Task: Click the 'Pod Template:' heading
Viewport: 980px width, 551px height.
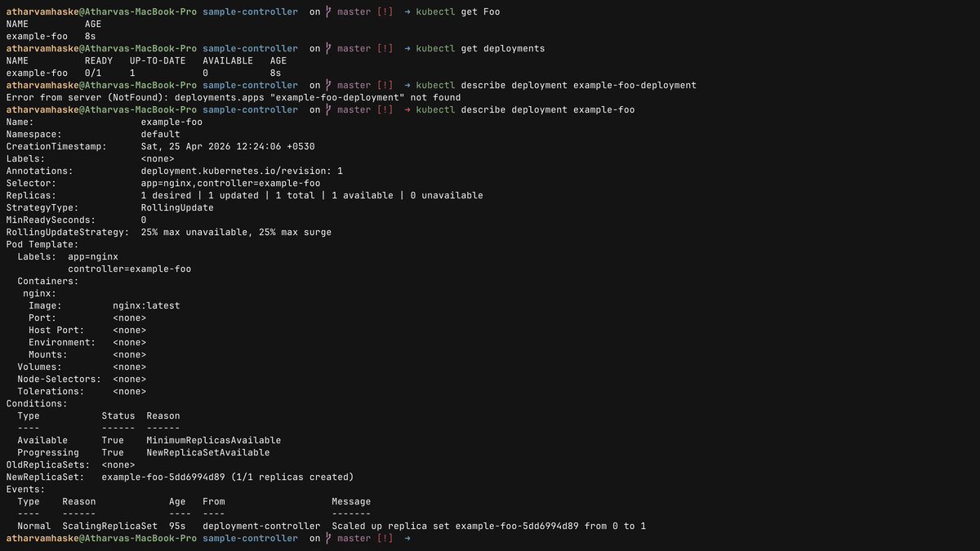Action: [x=42, y=245]
